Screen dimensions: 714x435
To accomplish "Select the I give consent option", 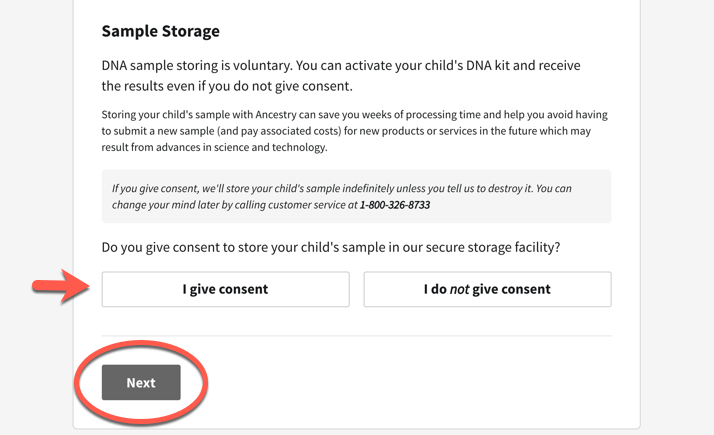I will coord(225,289).
